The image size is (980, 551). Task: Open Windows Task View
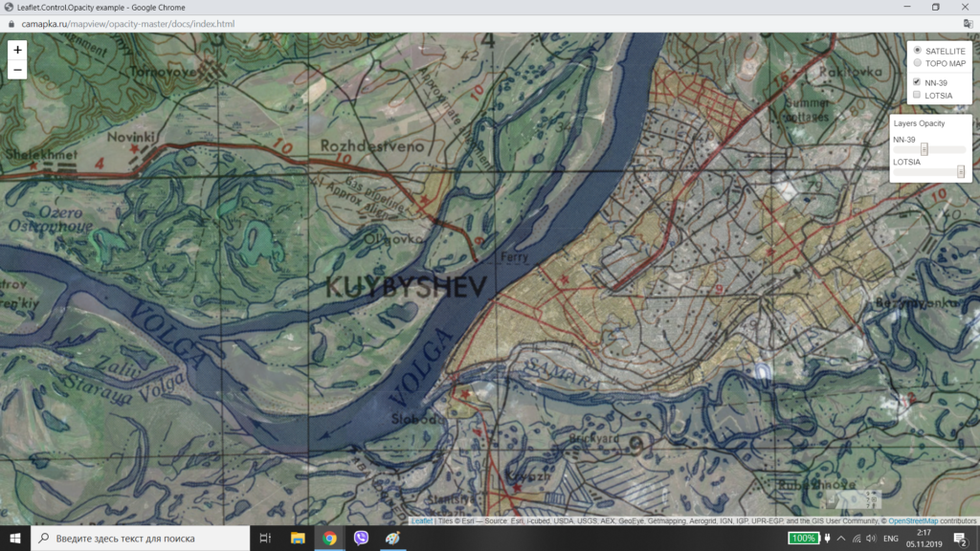(266, 539)
